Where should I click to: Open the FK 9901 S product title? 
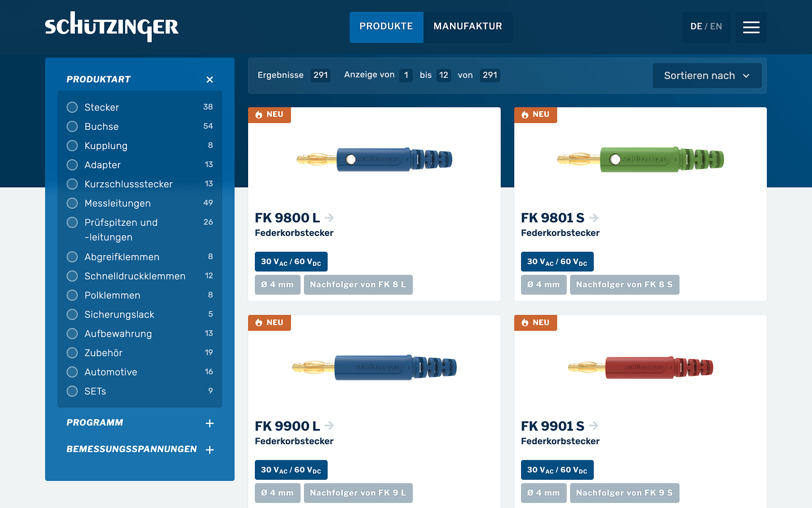coord(553,426)
